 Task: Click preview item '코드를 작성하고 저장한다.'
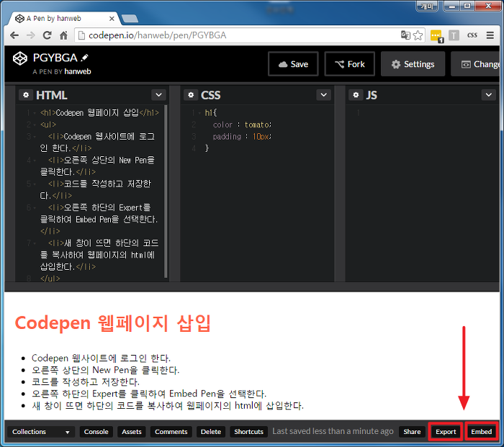click(x=86, y=381)
